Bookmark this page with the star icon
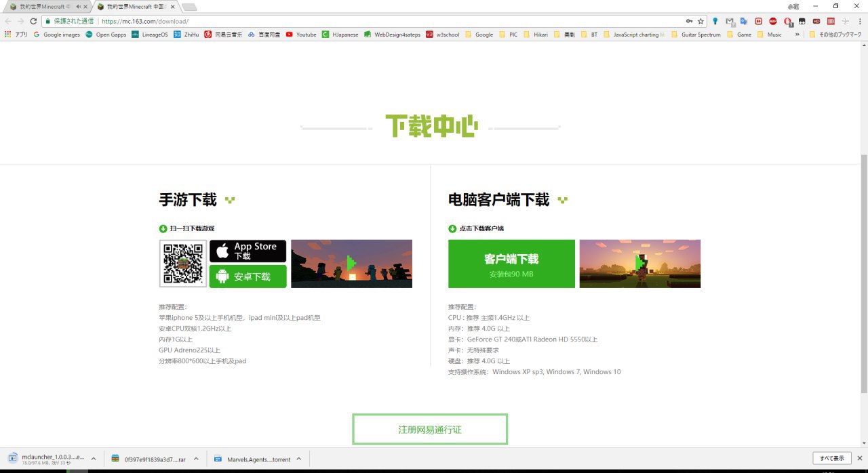 pos(701,21)
